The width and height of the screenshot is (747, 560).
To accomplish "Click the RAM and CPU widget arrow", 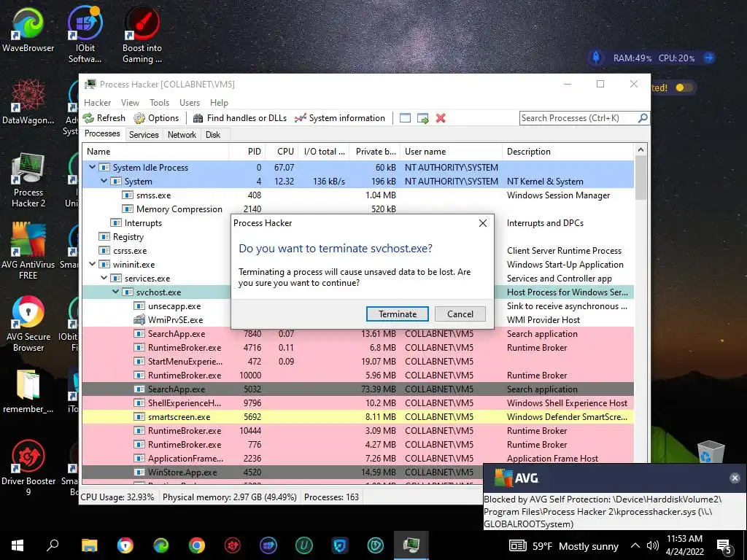I will click(x=708, y=58).
